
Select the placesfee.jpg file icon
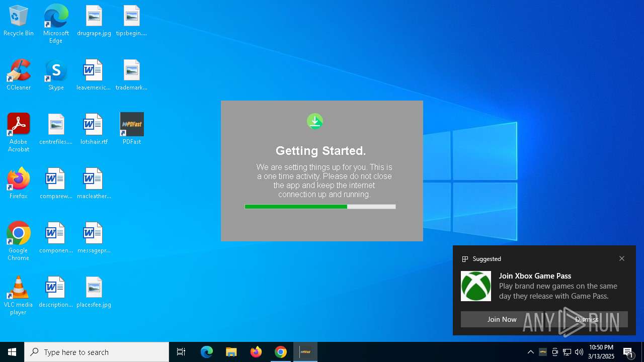pos(94,293)
